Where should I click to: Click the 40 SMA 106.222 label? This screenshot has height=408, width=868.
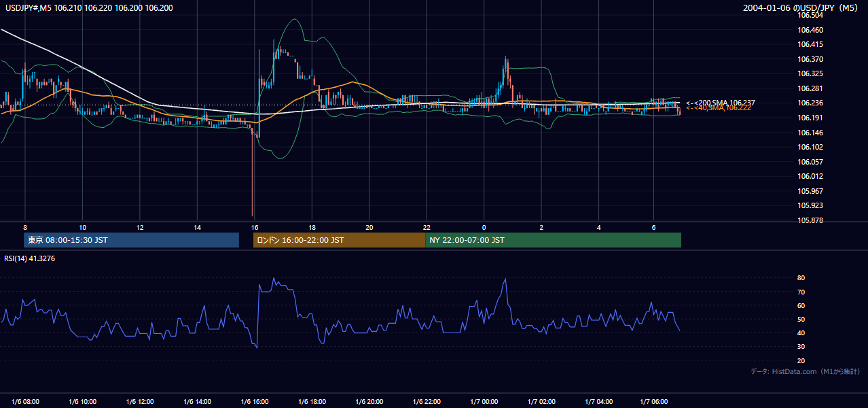pos(718,108)
